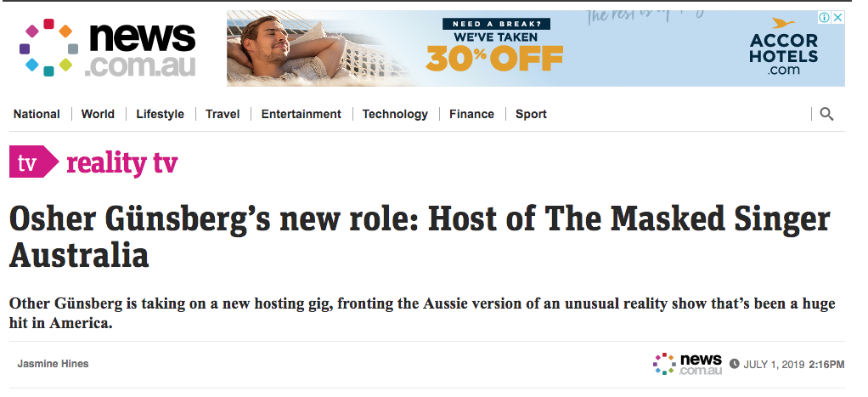Navigate to the Technology section
The height and width of the screenshot is (397, 868).
[395, 114]
